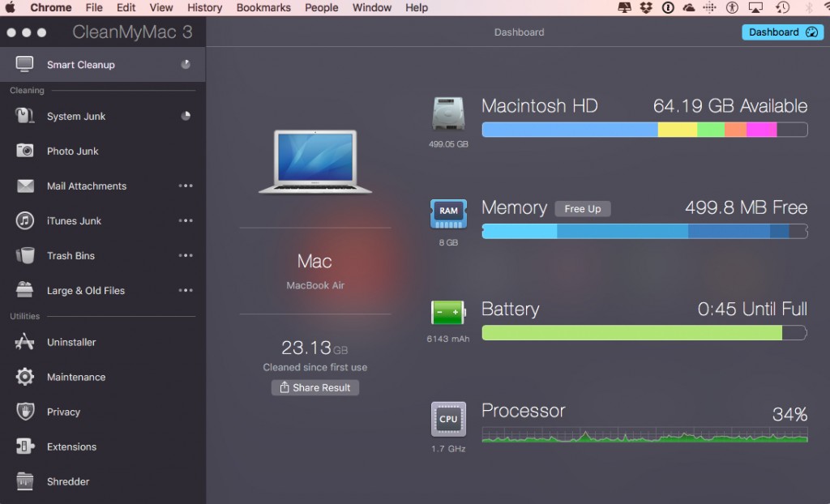
Task: Open the Bookmarks menu
Action: (263, 7)
